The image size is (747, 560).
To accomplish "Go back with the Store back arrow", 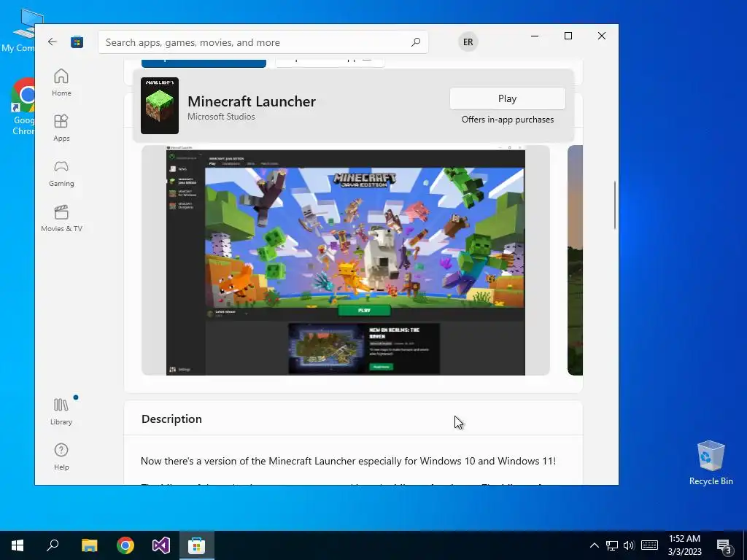I will point(52,42).
